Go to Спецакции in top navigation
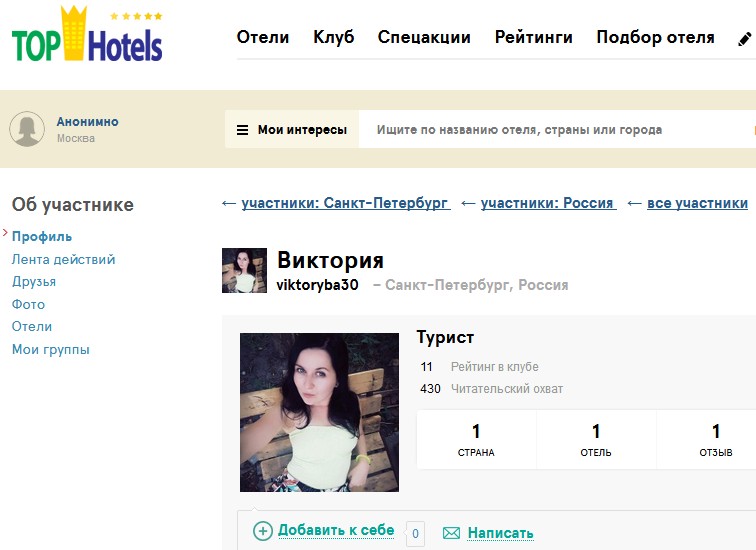Screen dimensions: 756x550 point(424,37)
